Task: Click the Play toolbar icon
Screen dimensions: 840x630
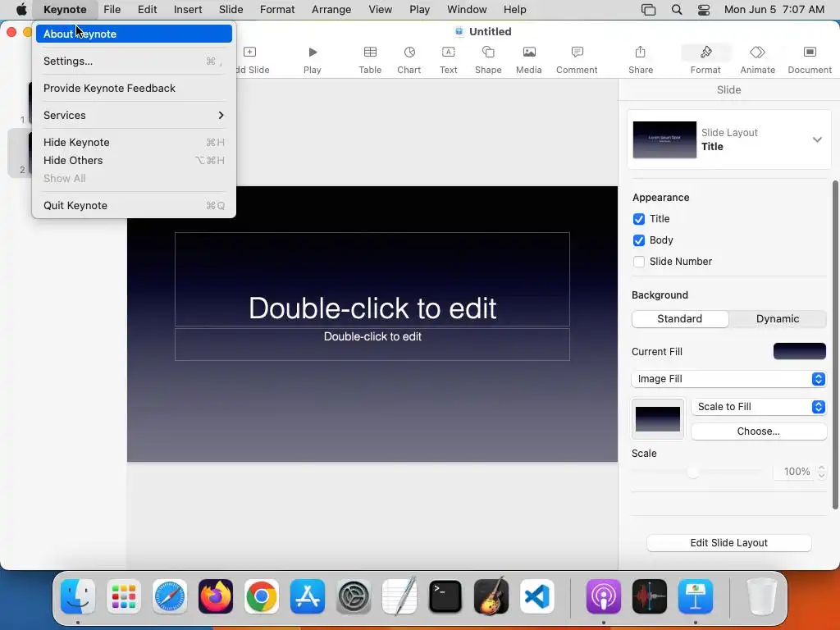Action: [x=313, y=52]
